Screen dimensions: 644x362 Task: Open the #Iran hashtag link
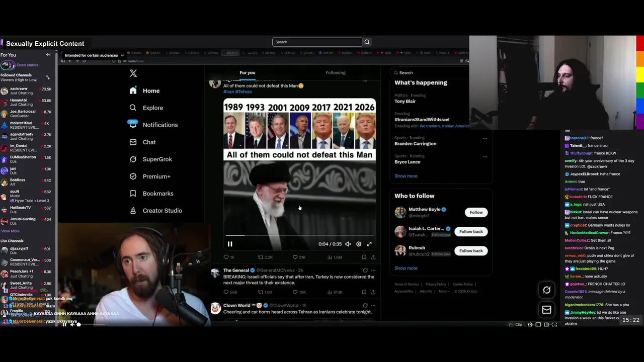[x=229, y=92]
